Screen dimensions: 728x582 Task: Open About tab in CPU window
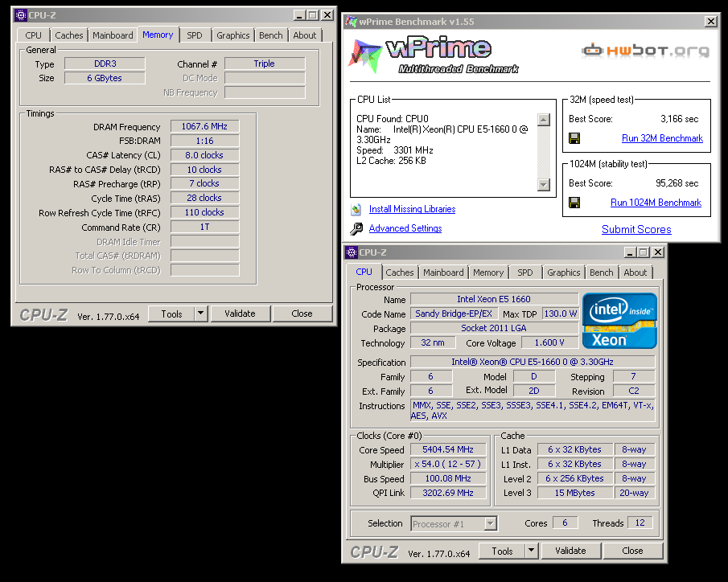635,273
